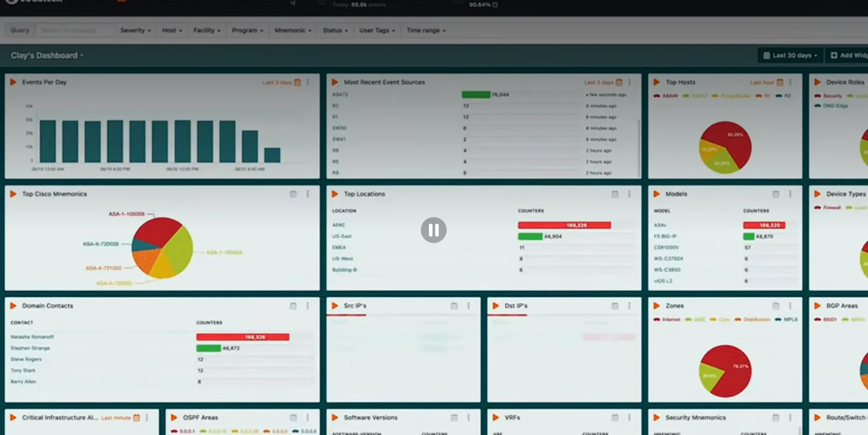Open the Dst IP's widget options menu

pyautogui.click(x=629, y=306)
